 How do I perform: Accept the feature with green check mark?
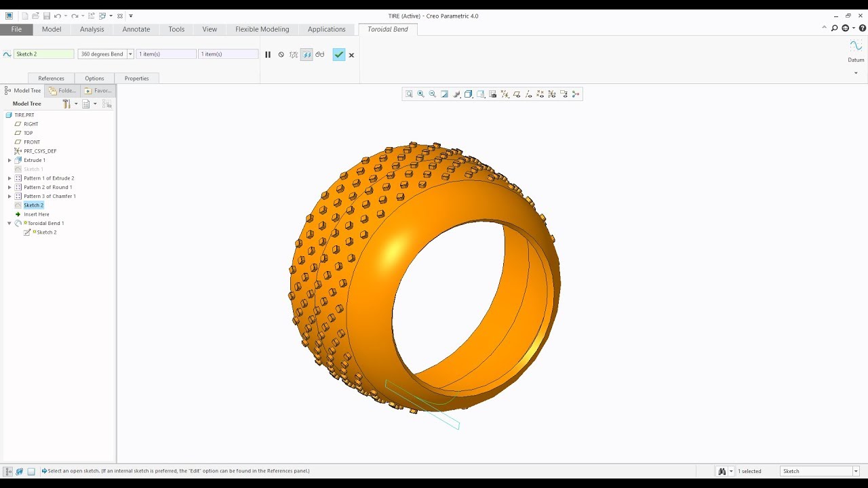click(x=339, y=55)
